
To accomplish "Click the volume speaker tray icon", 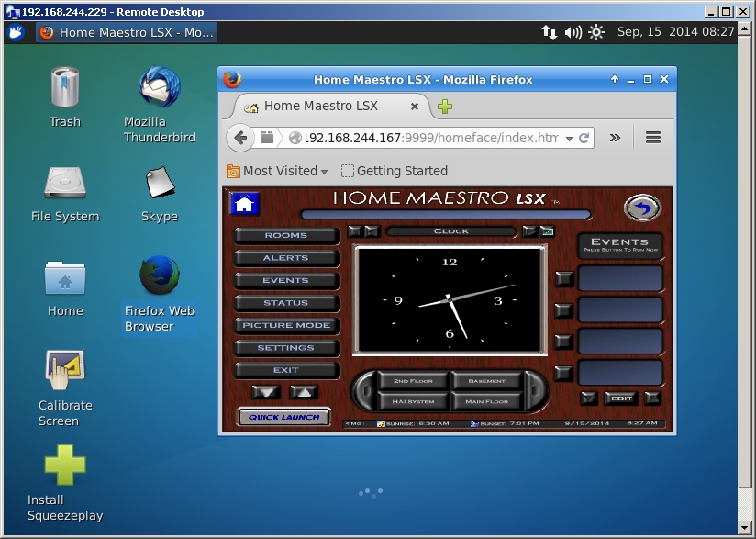I will coord(573,32).
